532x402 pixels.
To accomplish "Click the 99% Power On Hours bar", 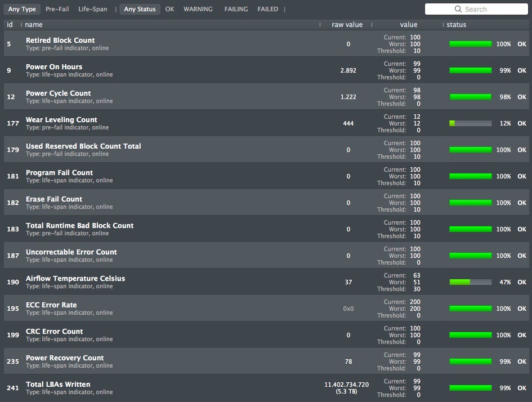I will (x=471, y=70).
